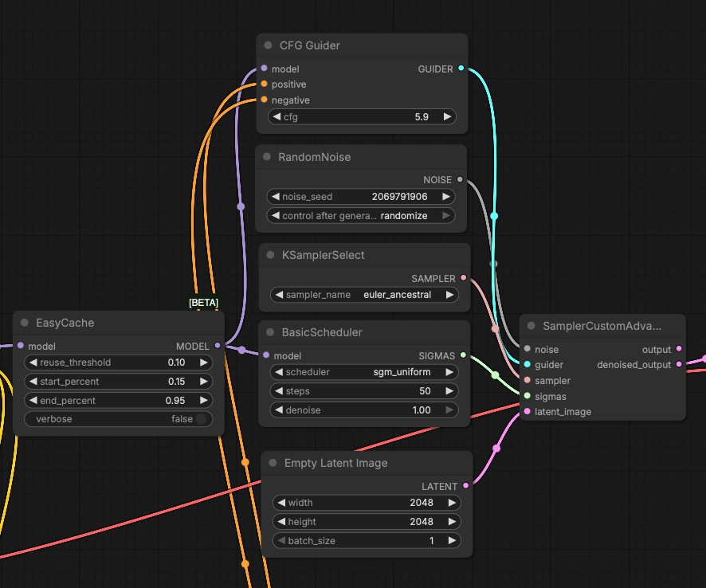706x588 pixels.
Task: Click the noise_seed value field
Action: click(361, 196)
